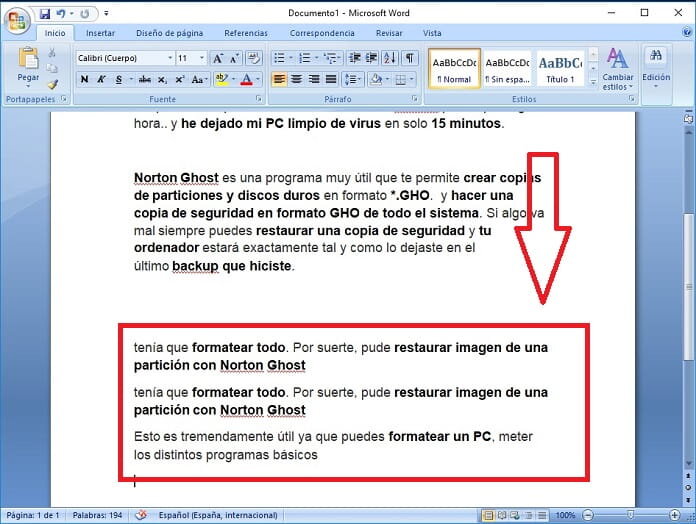Click the show paragraph marks icon
This screenshot has width=696, height=524.
tap(411, 59)
